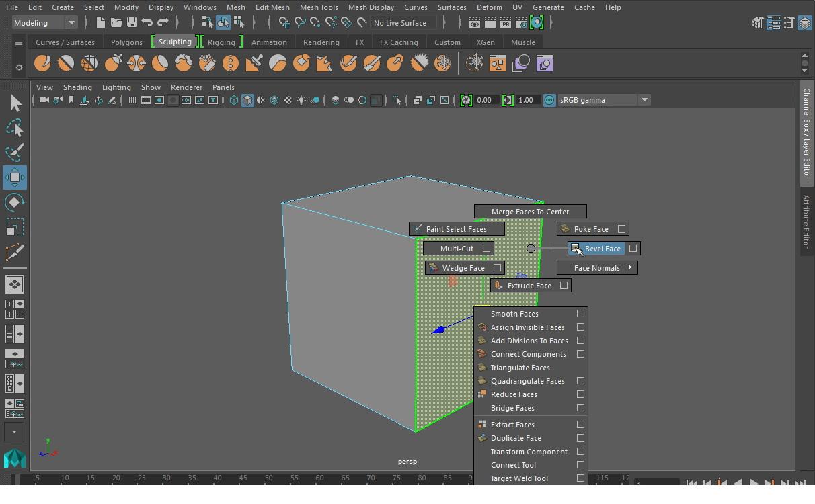
Task: Toggle Modeling Toolkit icon top right
Action: [758, 23]
